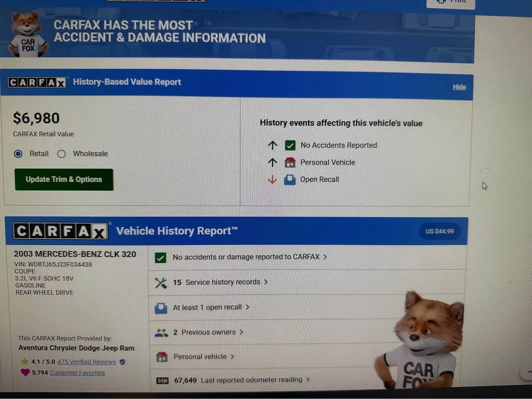Select the Retail radio button

18,154
